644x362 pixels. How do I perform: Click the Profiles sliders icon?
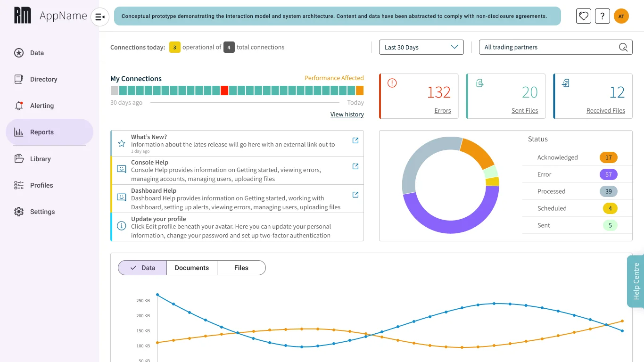click(x=19, y=185)
